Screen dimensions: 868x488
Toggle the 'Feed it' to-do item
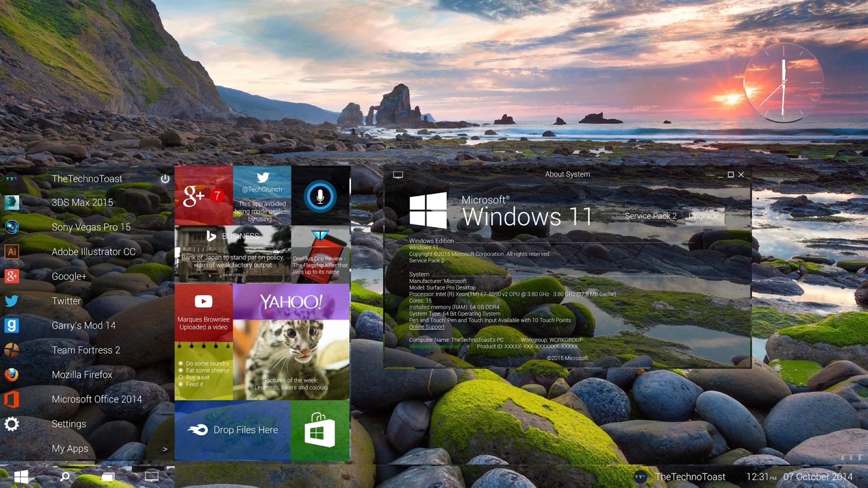point(181,384)
